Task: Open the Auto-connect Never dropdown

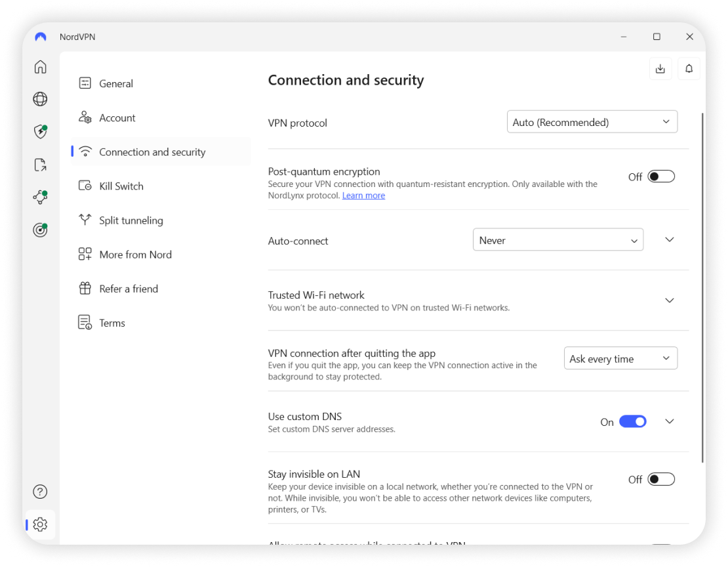Action: click(x=557, y=240)
